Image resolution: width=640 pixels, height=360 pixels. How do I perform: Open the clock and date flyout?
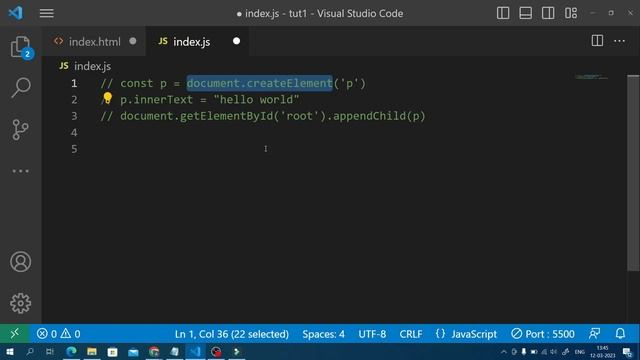(x=603, y=351)
